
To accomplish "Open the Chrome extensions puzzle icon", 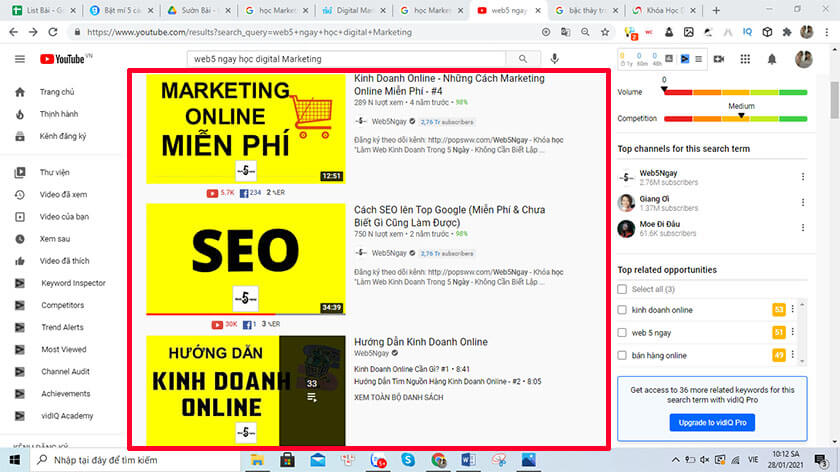I will pos(786,32).
